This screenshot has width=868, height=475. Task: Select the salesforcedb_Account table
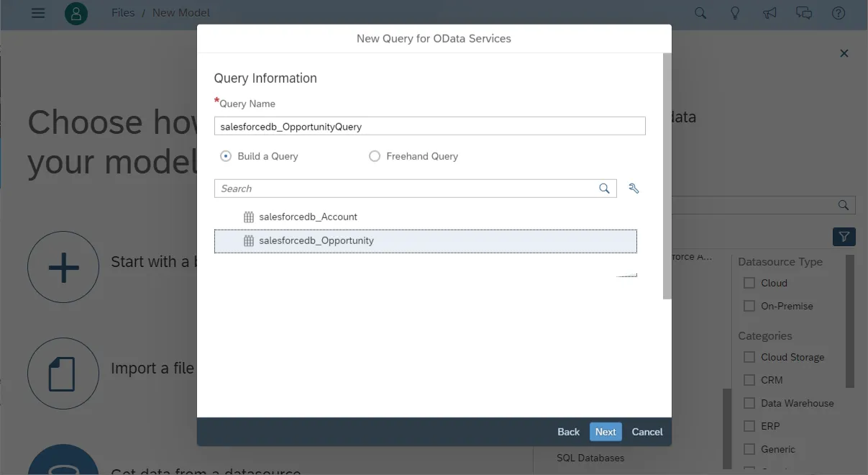pos(309,217)
